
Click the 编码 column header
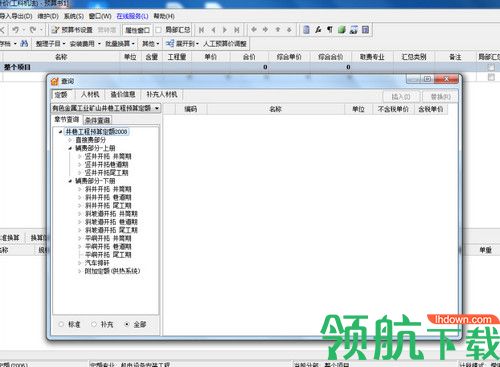(191, 109)
